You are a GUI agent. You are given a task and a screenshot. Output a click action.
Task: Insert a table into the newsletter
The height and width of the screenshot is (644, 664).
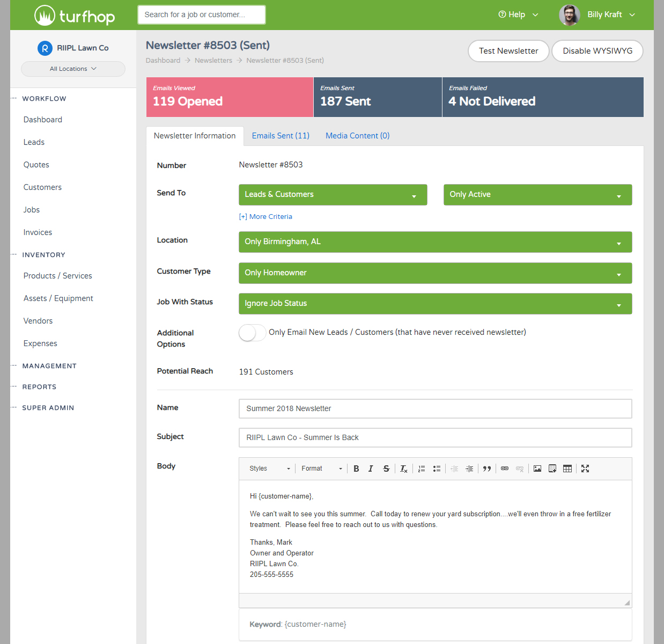click(567, 469)
